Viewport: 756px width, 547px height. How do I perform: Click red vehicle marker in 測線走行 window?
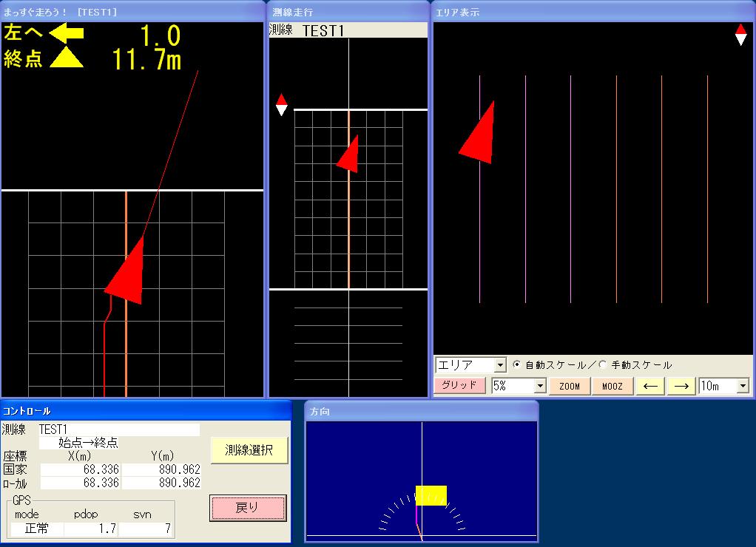tap(348, 154)
